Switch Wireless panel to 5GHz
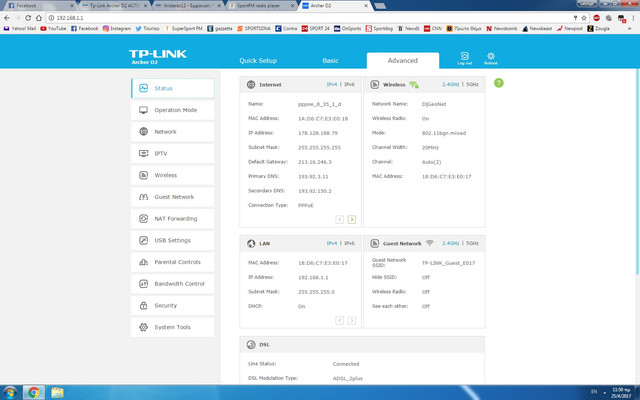The width and height of the screenshot is (640, 400). 472,84
